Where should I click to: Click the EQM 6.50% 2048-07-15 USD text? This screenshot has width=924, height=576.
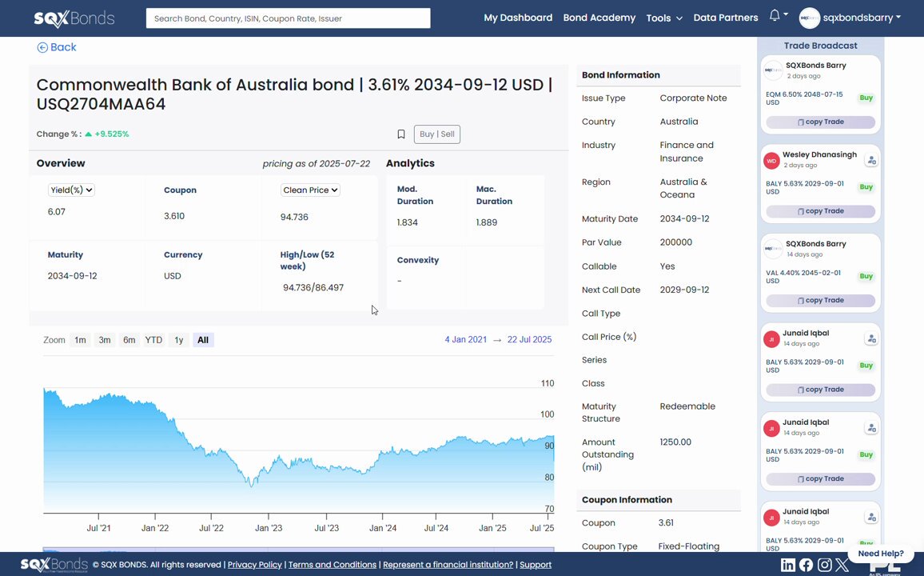[804, 98]
